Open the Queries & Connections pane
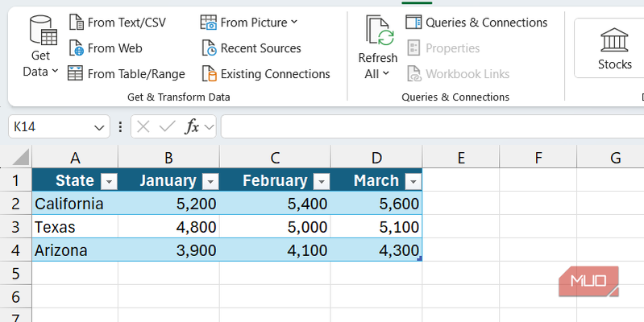 click(x=476, y=23)
